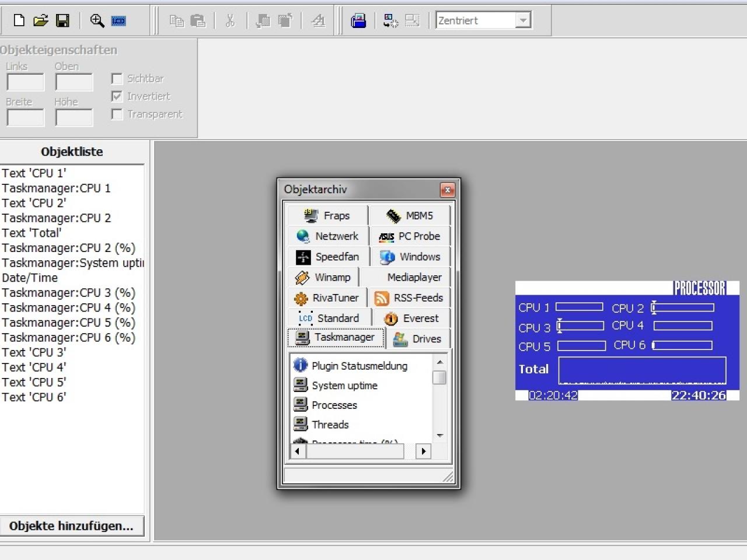Screen dimensions: 747x560
Task: Switch to the PC Probe tab
Action: [410, 236]
